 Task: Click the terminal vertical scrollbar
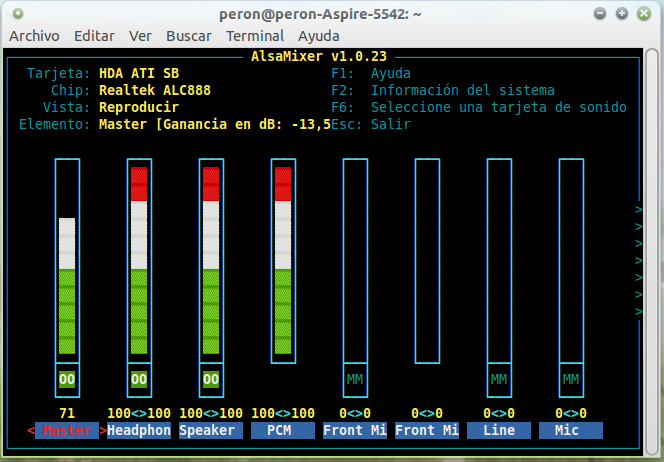pos(651,253)
